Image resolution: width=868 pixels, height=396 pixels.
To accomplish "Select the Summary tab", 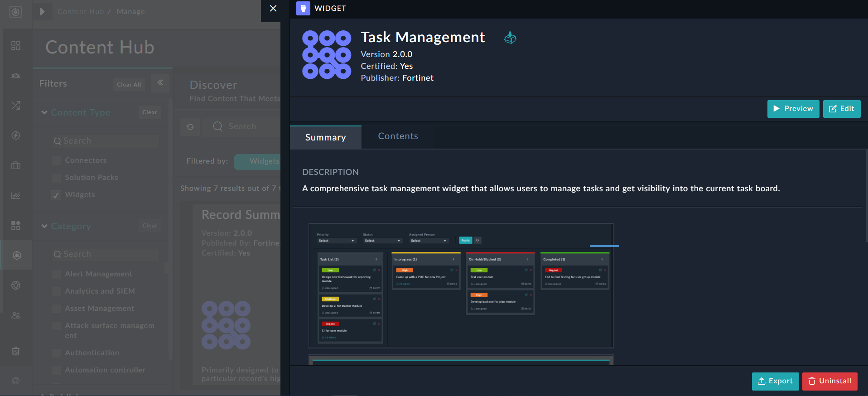I will click(325, 138).
